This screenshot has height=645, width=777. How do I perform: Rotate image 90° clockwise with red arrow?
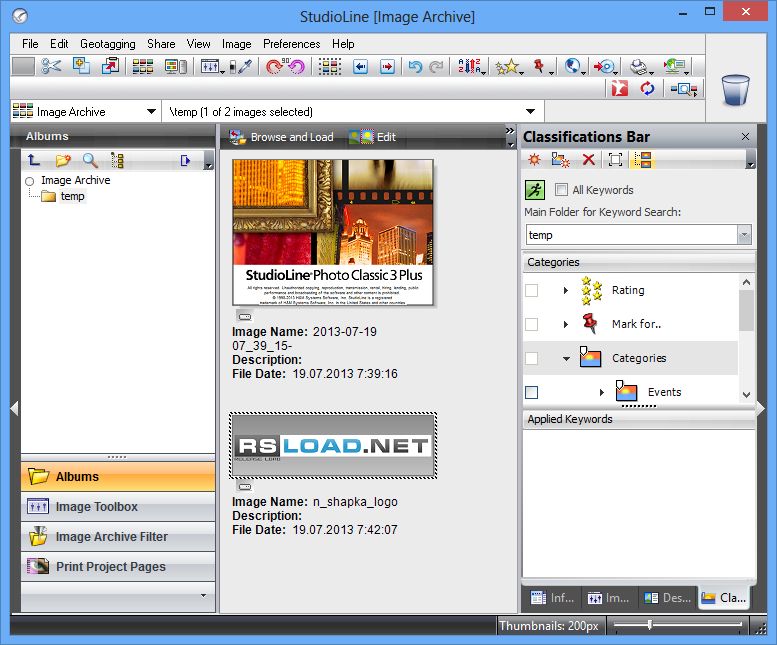(x=274, y=66)
